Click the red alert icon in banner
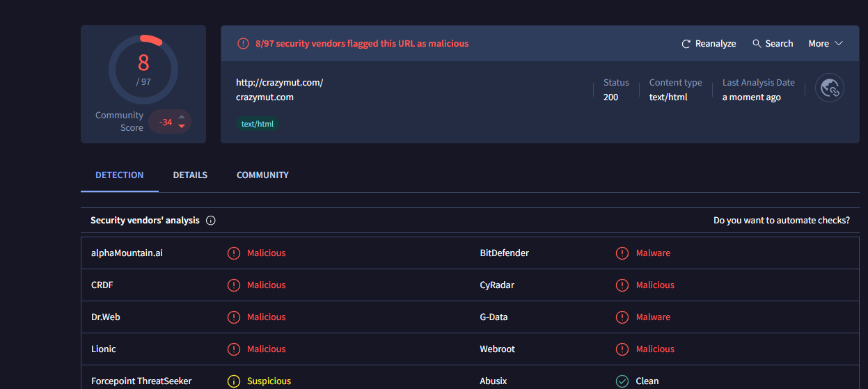The width and height of the screenshot is (868, 389). [x=243, y=43]
